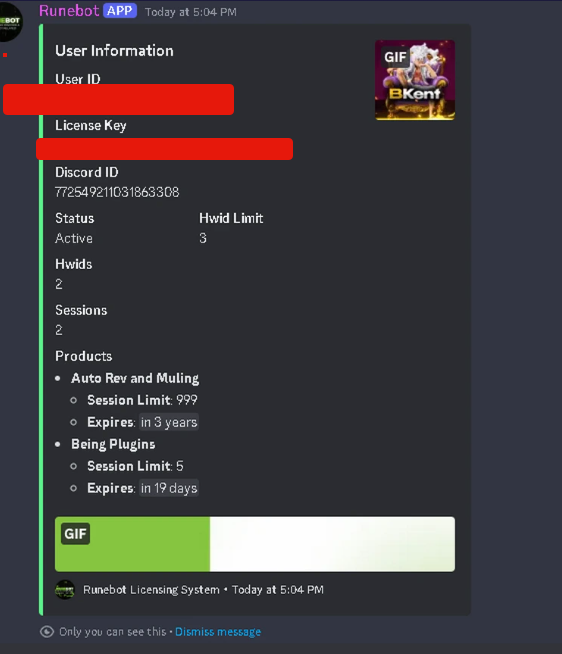
Task: Click the 'in 3 years' expiry timestamp
Action: (169, 422)
